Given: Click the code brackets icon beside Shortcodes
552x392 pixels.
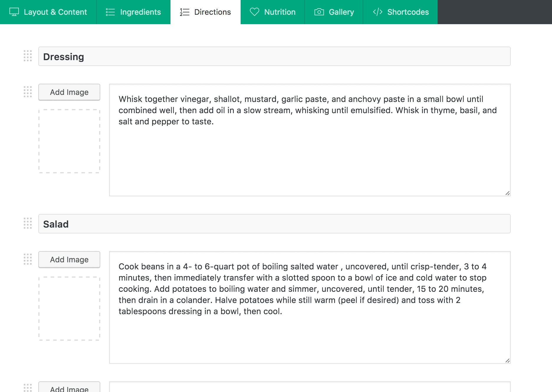Looking at the screenshot, I should point(378,12).
